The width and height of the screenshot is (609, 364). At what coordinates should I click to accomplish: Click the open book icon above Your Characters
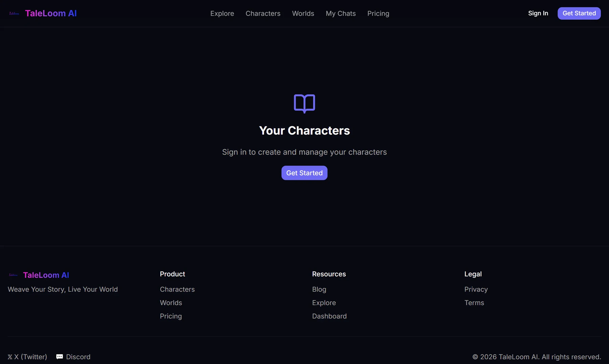pyautogui.click(x=304, y=104)
